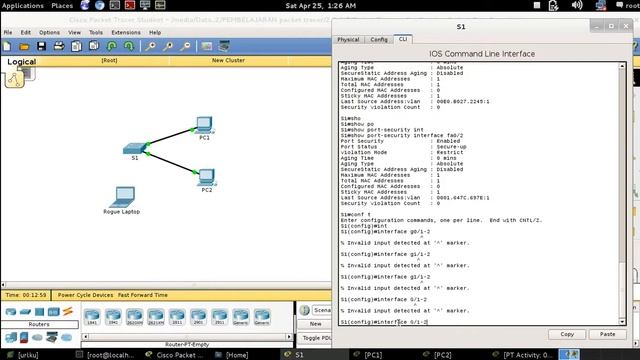This screenshot has height=360, width=640.
Task: Open the Scenario dropdown
Action: click(322, 310)
